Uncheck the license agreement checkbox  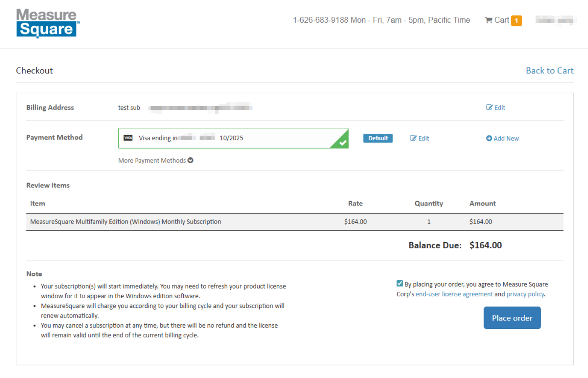(x=400, y=284)
